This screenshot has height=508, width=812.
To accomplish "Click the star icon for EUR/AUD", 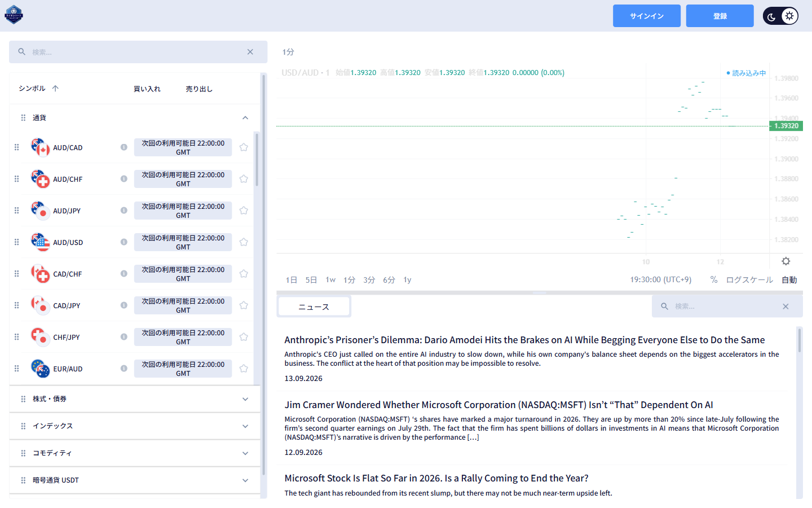I will pyautogui.click(x=244, y=369).
